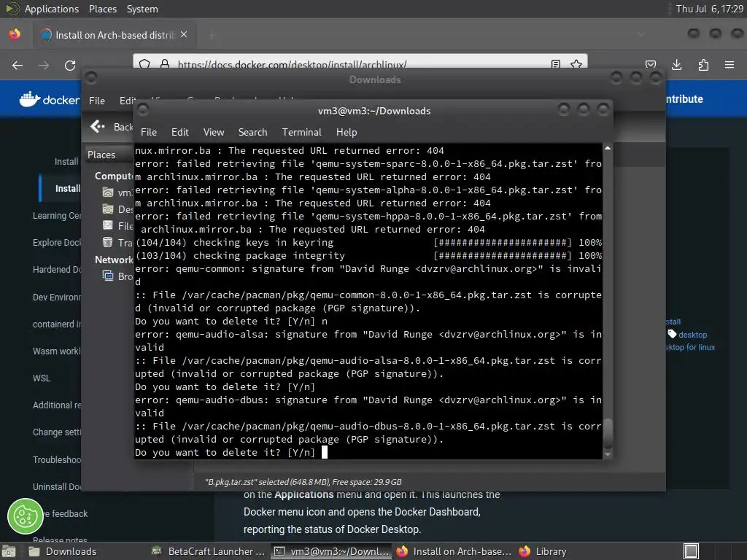747x560 pixels.
Task: Open Learning Center docs sidebar link
Action: point(57,216)
